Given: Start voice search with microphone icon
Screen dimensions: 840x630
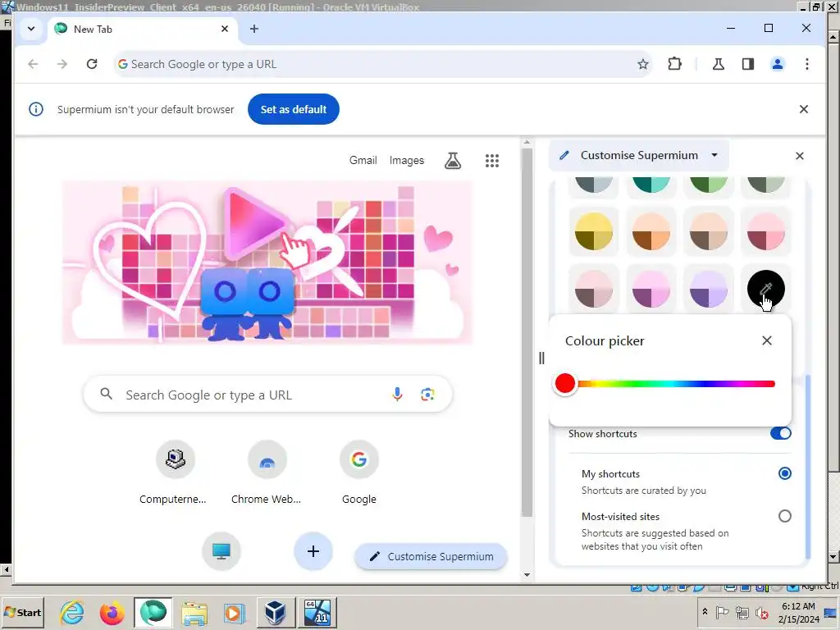Looking at the screenshot, I should (397, 395).
